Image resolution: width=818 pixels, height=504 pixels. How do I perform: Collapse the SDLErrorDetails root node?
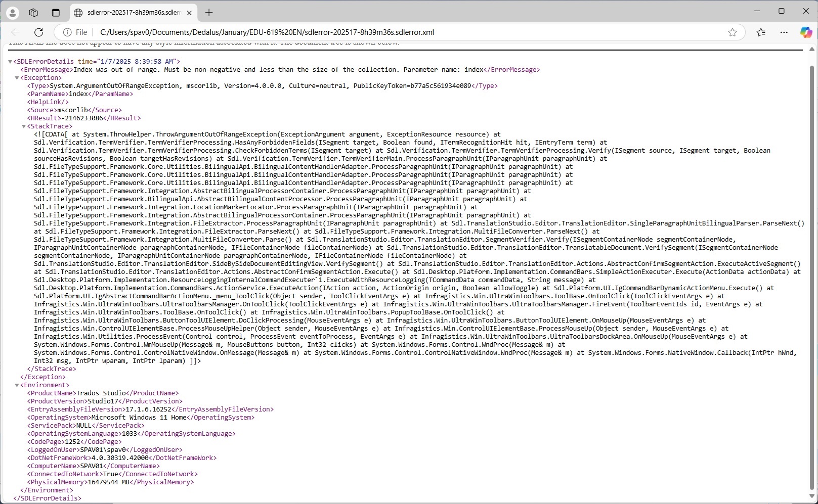pyautogui.click(x=10, y=62)
